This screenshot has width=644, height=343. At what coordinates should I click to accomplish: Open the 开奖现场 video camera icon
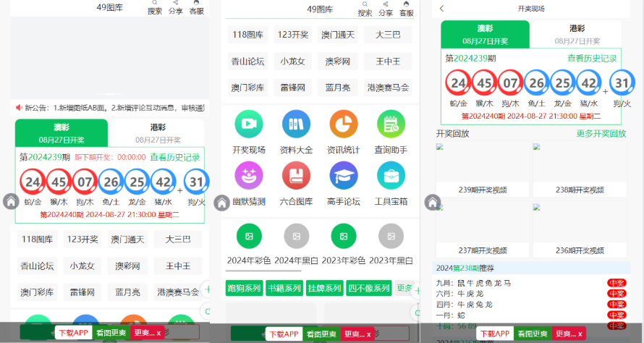tap(249, 124)
